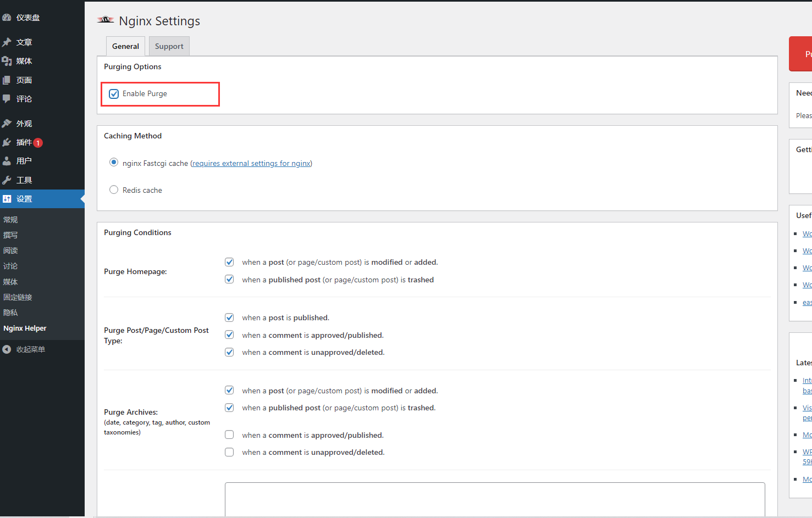Image resolution: width=812 pixels, height=518 pixels.
Task: Click the 页面 pages icon
Action: click(7, 80)
